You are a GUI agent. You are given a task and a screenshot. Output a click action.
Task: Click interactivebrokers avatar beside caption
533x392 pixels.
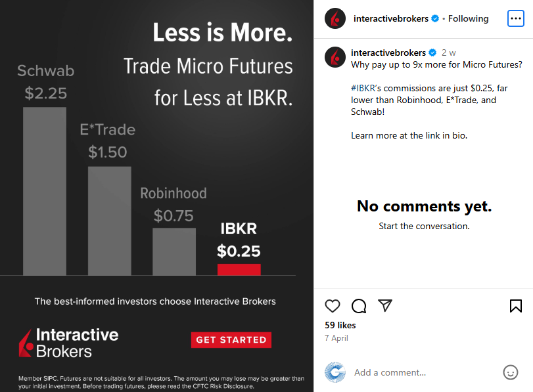click(335, 57)
